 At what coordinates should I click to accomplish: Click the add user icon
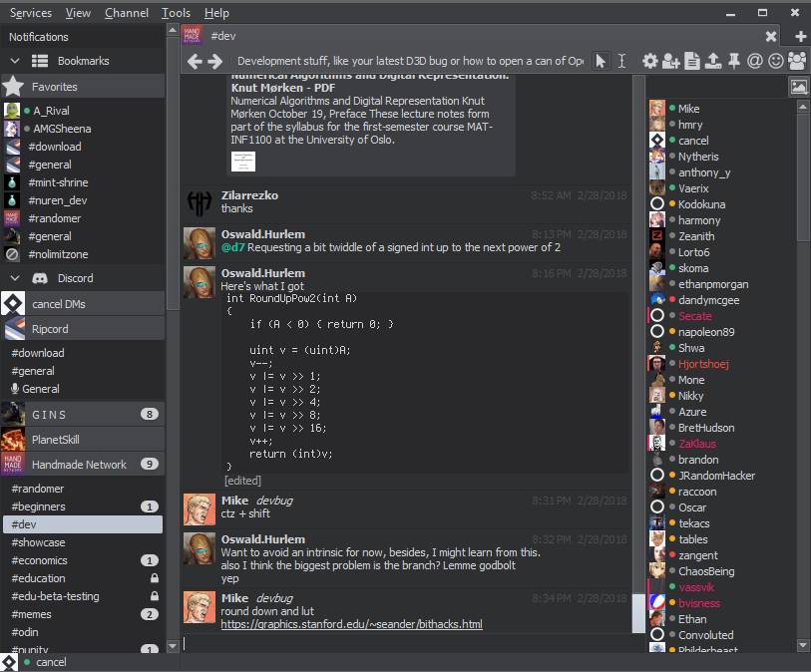[x=671, y=61]
